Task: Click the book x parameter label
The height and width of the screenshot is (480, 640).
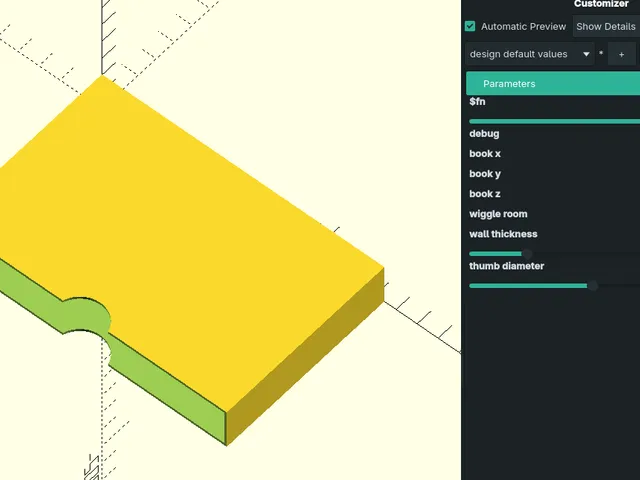Action: click(485, 154)
